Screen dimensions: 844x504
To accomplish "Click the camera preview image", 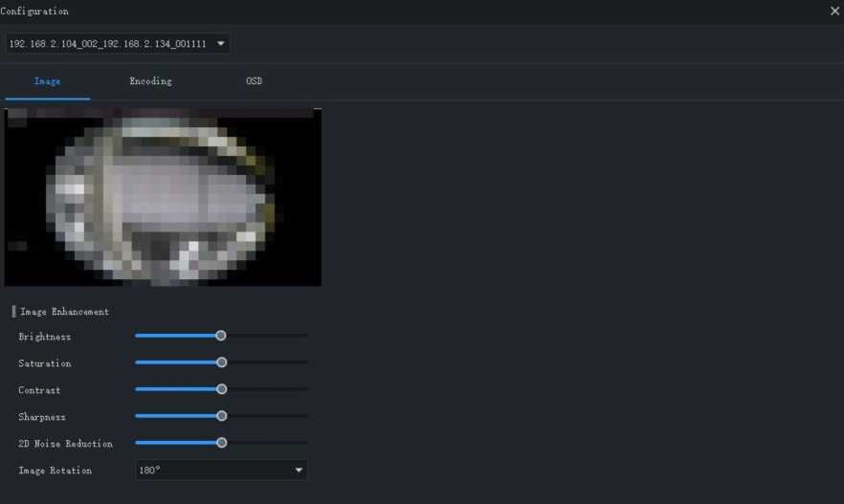I will [163, 197].
